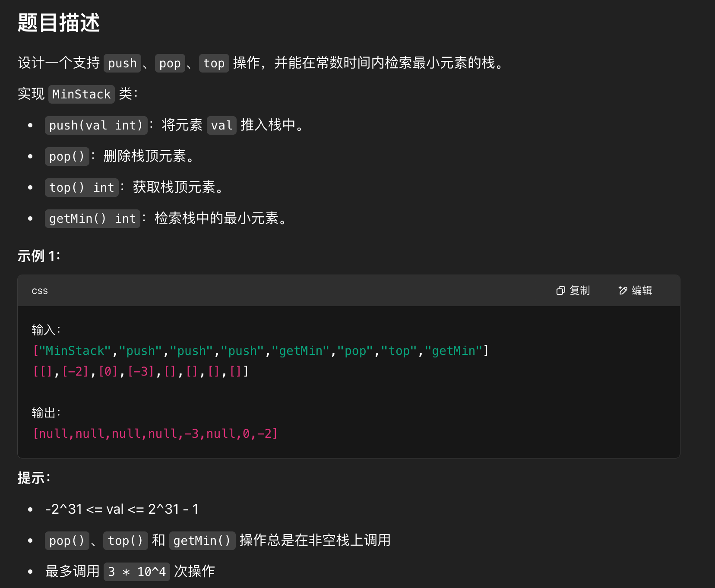
Task: Click the val code chip
Action: point(221,125)
